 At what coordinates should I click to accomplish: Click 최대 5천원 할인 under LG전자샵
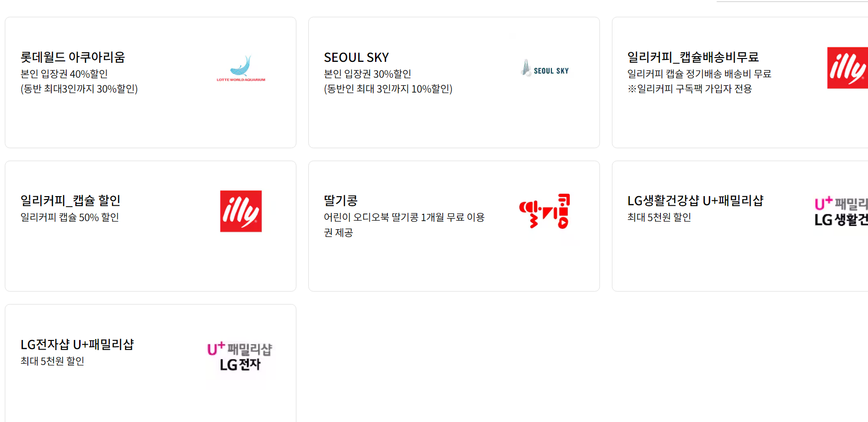coord(52,361)
